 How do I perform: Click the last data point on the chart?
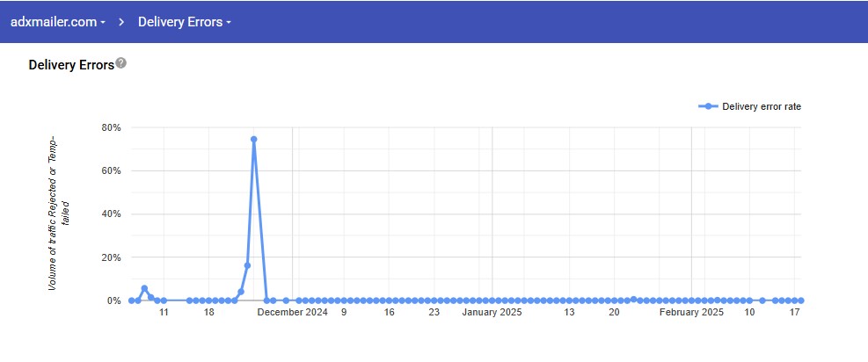[801, 300]
